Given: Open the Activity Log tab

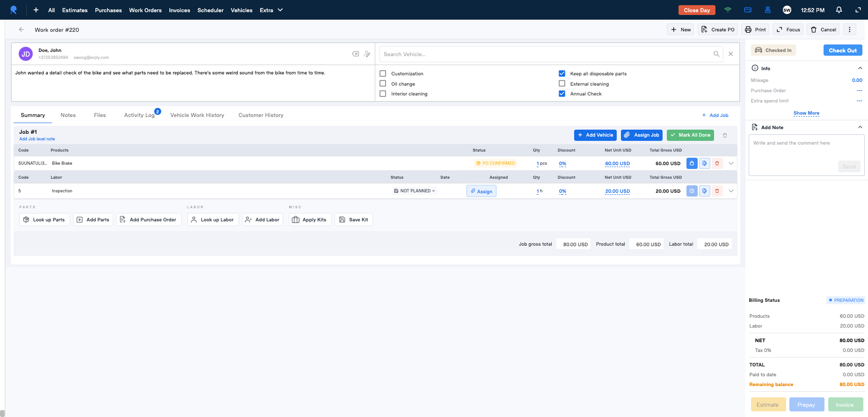Looking at the screenshot, I should pyautogui.click(x=139, y=115).
